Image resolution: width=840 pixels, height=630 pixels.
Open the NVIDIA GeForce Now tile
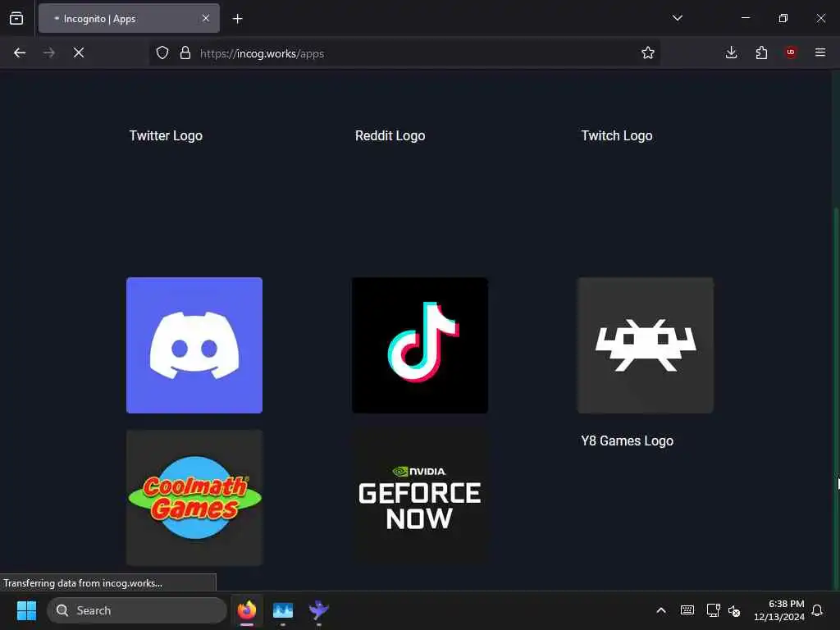point(420,497)
